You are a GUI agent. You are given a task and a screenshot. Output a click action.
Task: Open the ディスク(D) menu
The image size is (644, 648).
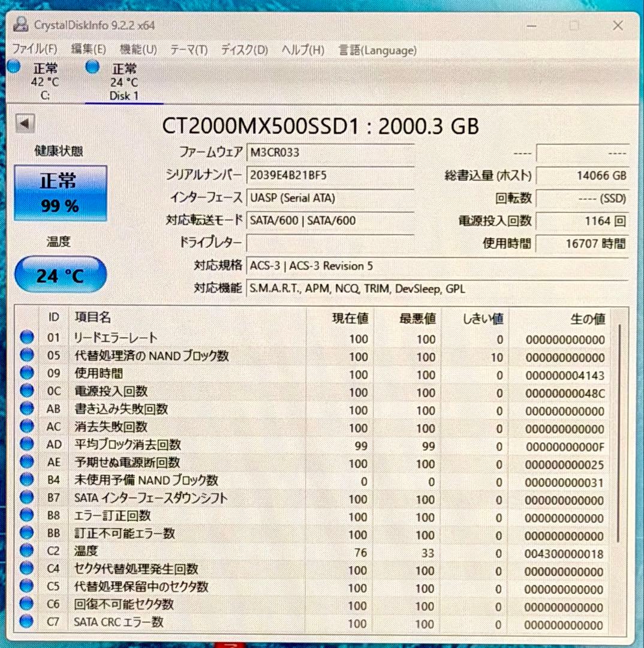pos(244,50)
